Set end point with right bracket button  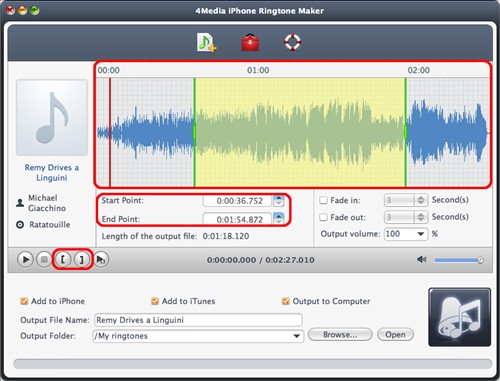[81, 259]
